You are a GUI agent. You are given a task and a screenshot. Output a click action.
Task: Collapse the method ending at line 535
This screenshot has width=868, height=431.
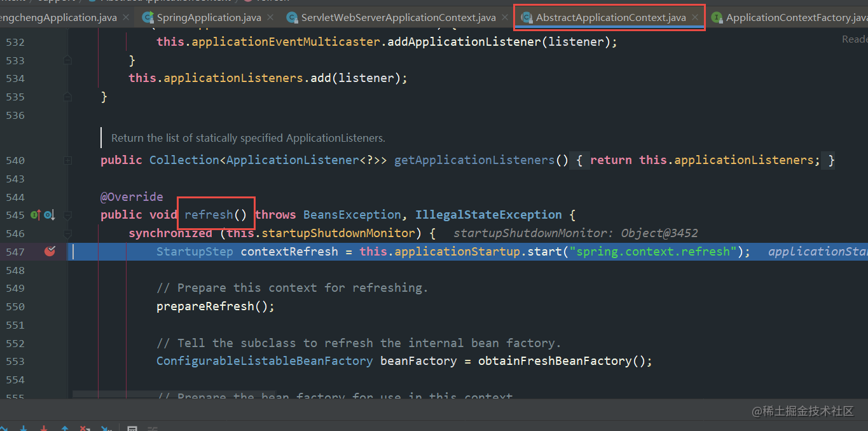coord(67,97)
